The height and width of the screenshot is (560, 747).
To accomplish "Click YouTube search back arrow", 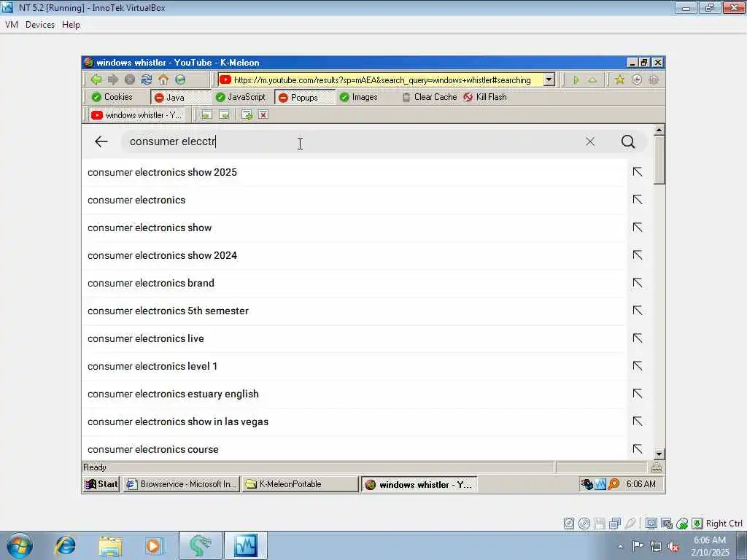I will coord(101,141).
